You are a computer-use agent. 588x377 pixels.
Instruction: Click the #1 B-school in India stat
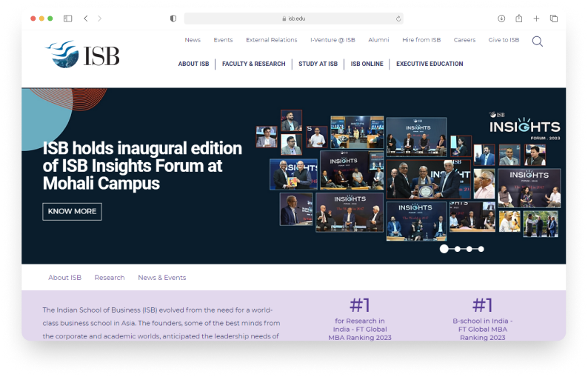pos(483,318)
